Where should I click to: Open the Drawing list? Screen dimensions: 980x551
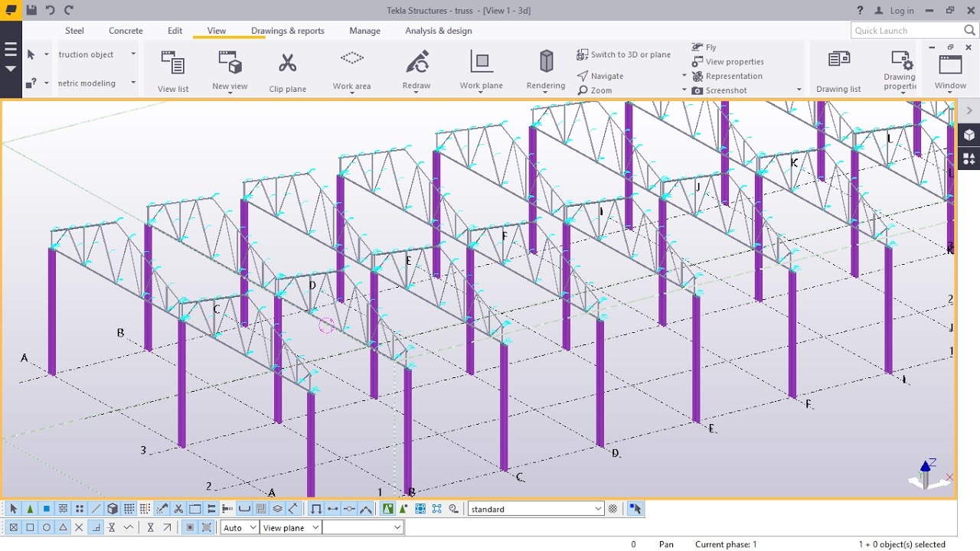838,71
